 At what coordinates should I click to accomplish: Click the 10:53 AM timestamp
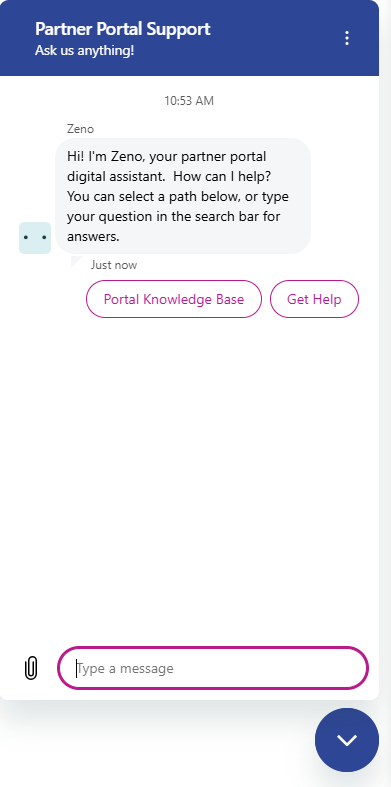click(189, 101)
